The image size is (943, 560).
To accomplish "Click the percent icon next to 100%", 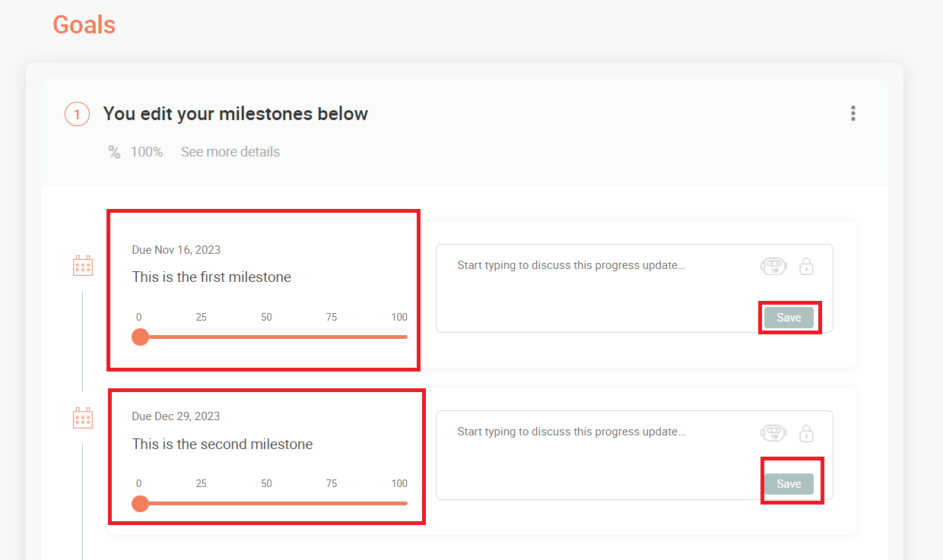I will tap(113, 151).
